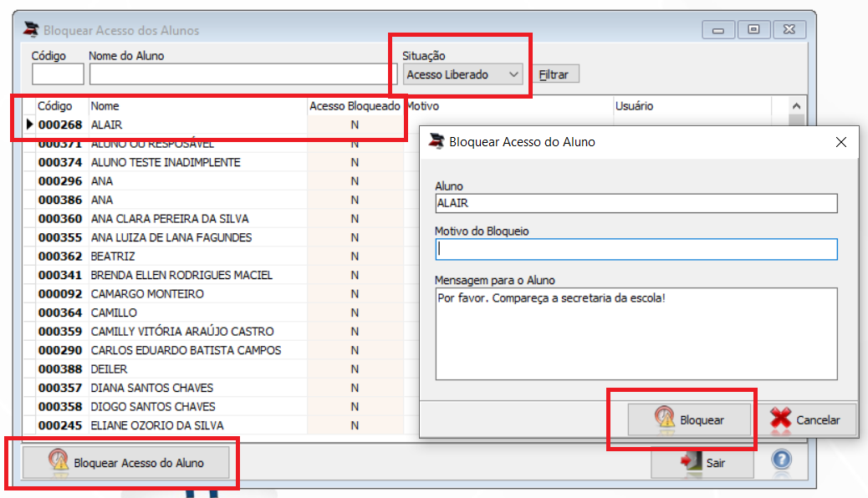Click the app icon in dialog title bar
Viewport: 868px width, 498px height.
click(x=437, y=141)
